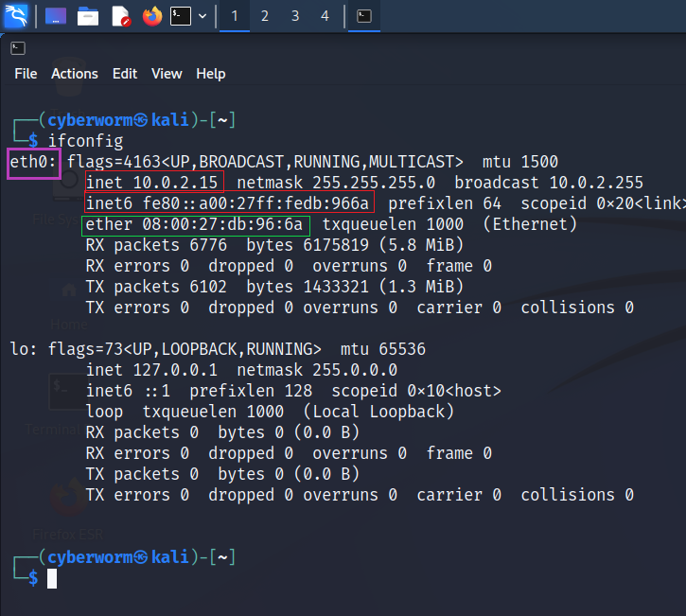Switch to workspace 1
This screenshot has width=686, height=616.
coord(234,16)
